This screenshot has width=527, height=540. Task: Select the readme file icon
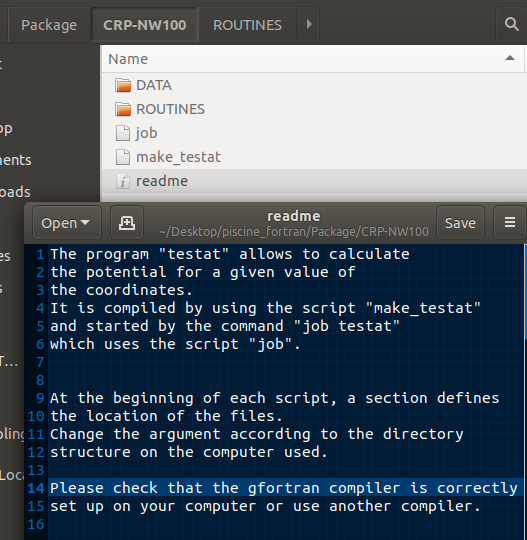[123, 181]
